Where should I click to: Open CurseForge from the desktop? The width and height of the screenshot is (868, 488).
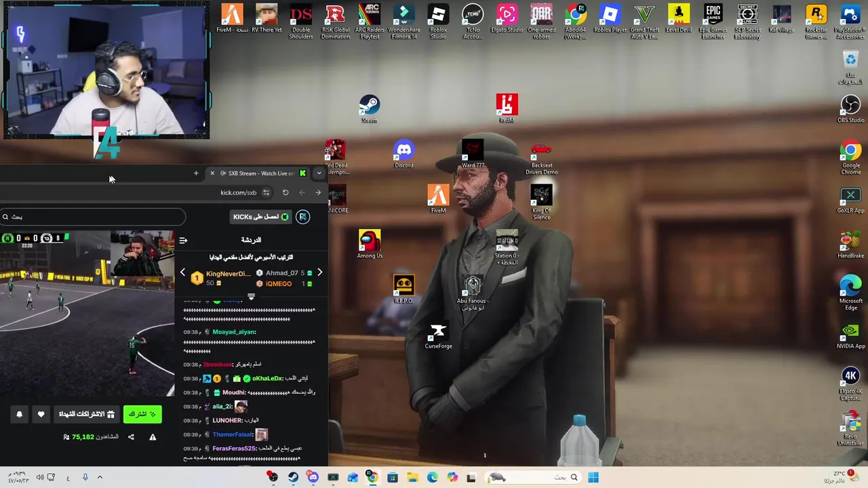pyautogui.click(x=438, y=335)
